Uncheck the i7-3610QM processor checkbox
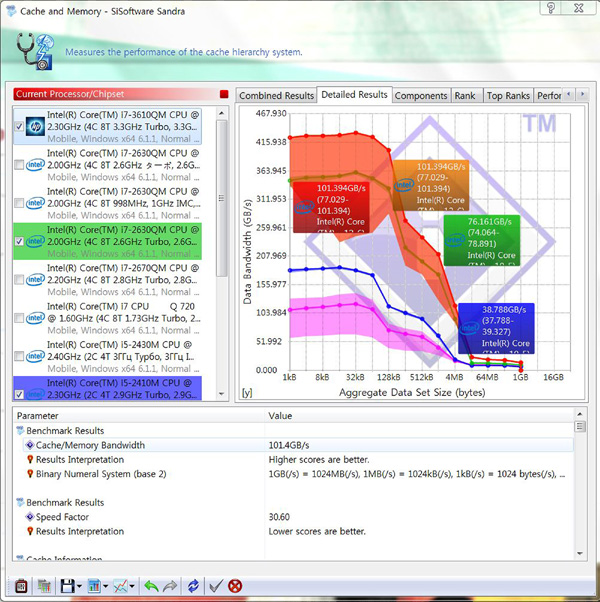Viewport: 600px width, 602px height. click(19, 127)
